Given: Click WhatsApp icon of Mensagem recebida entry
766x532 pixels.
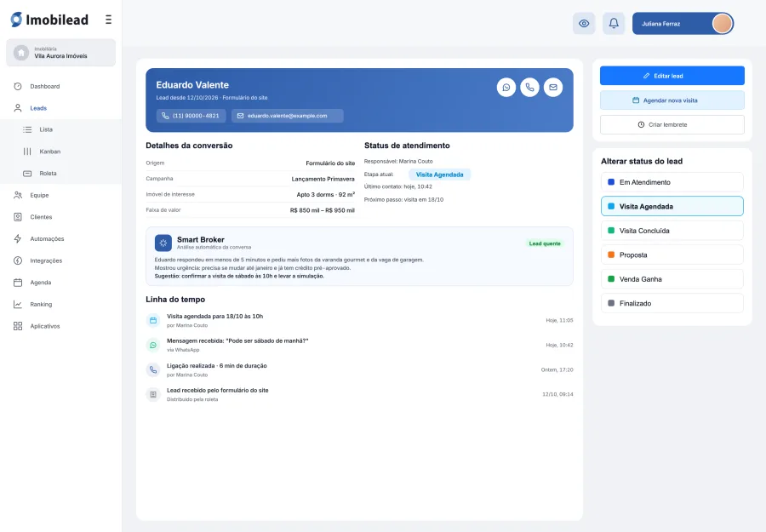Looking at the screenshot, I should 153,345.
